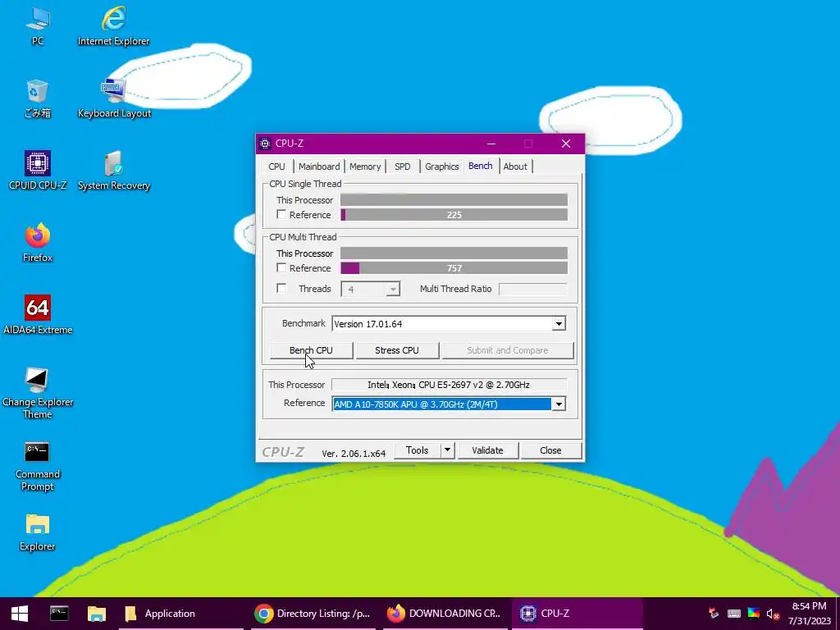
Task: Select the Command Prompt desktop icon
Action: coord(38,466)
